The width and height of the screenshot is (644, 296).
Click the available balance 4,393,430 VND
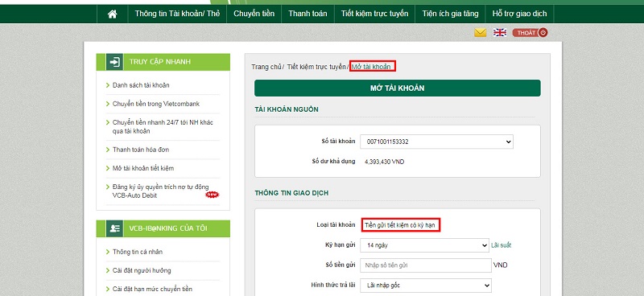point(385,162)
